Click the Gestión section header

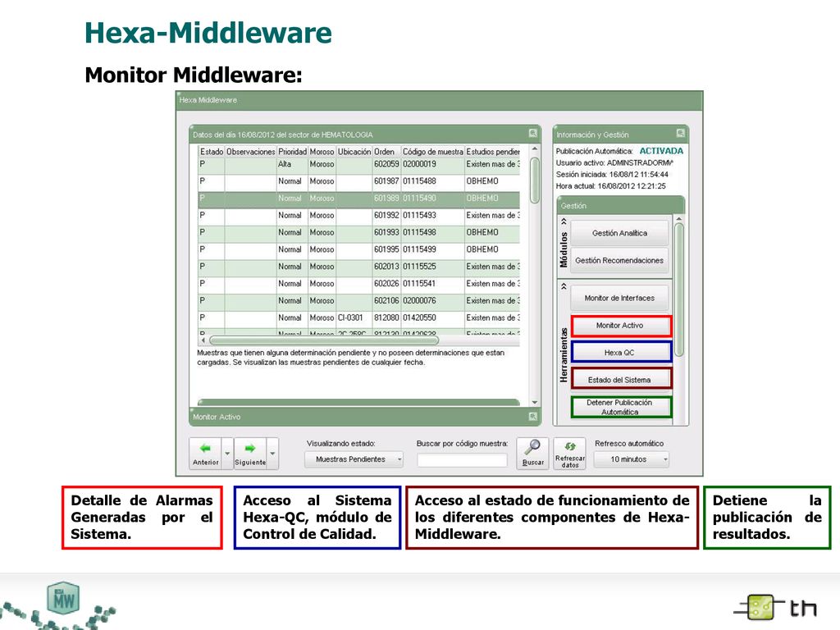point(620,206)
